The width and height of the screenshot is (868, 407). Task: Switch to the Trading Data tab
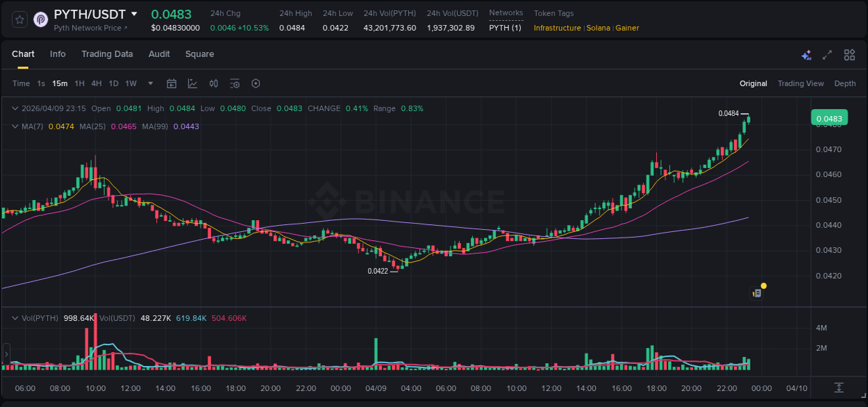(x=107, y=54)
